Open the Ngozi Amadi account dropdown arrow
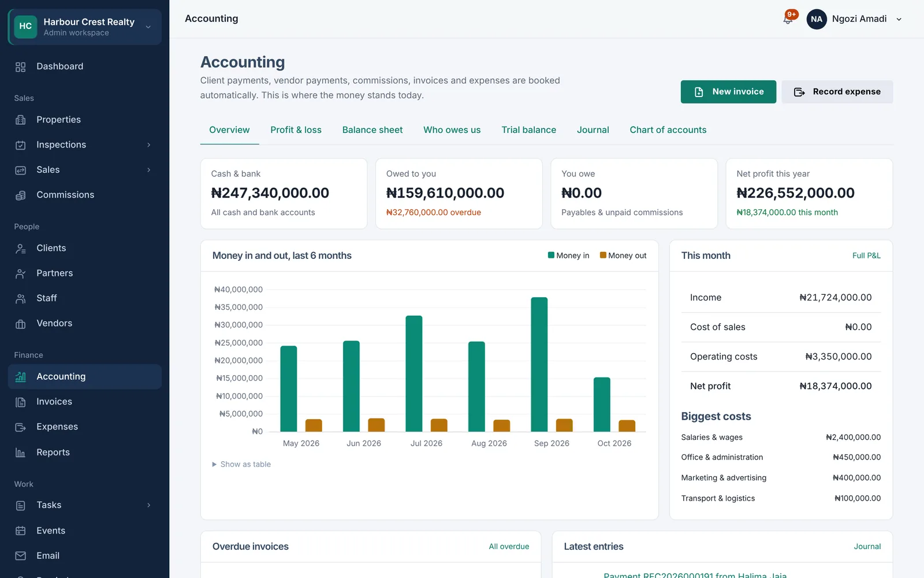This screenshot has height=578, width=924. click(899, 19)
